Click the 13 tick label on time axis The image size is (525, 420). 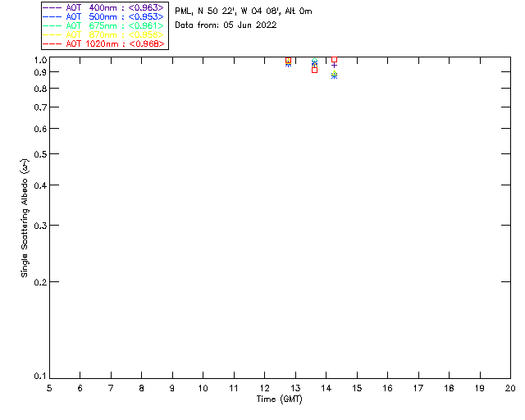point(295,389)
